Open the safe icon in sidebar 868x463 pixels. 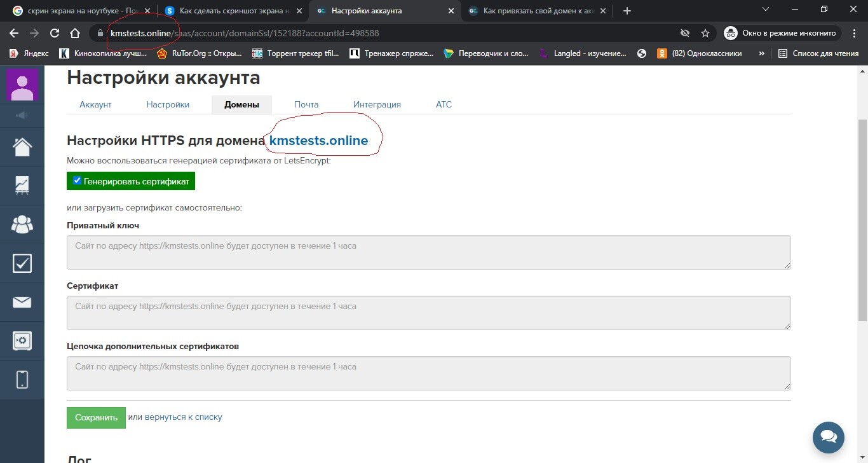(x=22, y=341)
